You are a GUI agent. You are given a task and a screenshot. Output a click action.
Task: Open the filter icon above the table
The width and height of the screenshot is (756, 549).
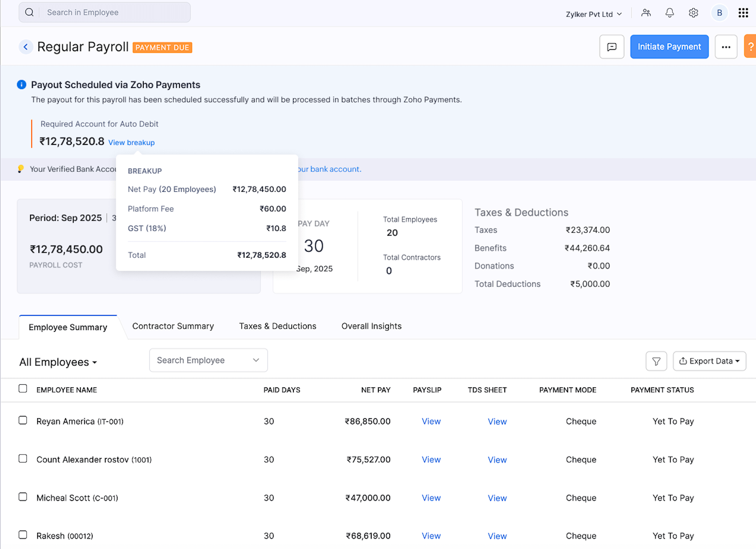(x=656, y=361)
